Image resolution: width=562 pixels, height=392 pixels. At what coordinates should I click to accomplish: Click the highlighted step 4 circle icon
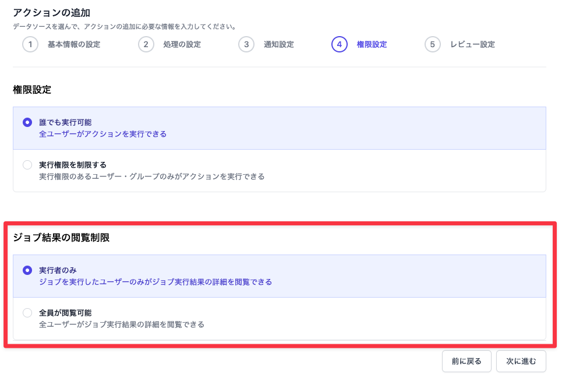click(x=340, y=44)
